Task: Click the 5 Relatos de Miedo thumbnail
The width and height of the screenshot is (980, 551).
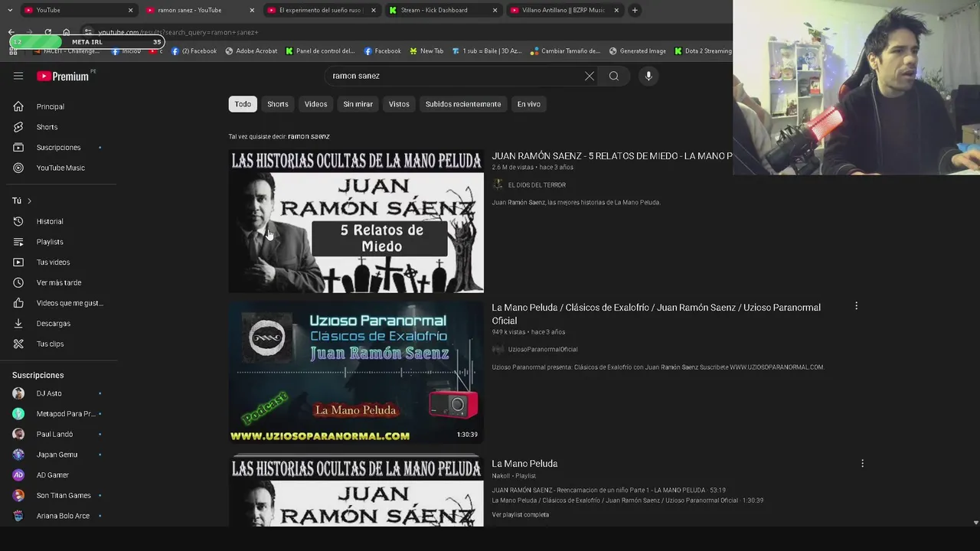Action: (x=356, y=221)
